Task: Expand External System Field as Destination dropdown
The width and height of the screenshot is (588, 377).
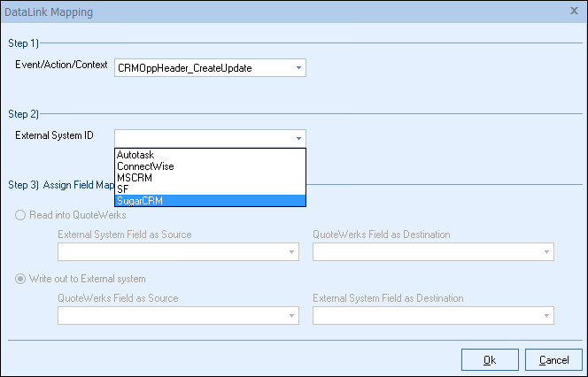Action: pyautogui.click(x=546, y=316)
